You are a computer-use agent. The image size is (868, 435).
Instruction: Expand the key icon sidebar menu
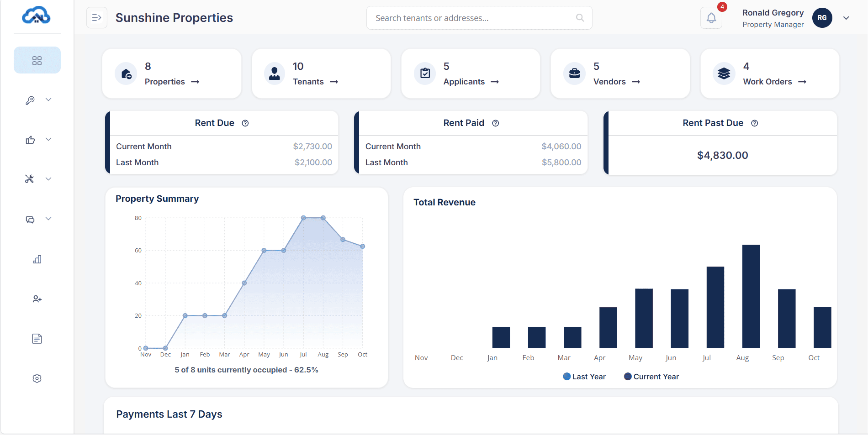coord(37,100)
